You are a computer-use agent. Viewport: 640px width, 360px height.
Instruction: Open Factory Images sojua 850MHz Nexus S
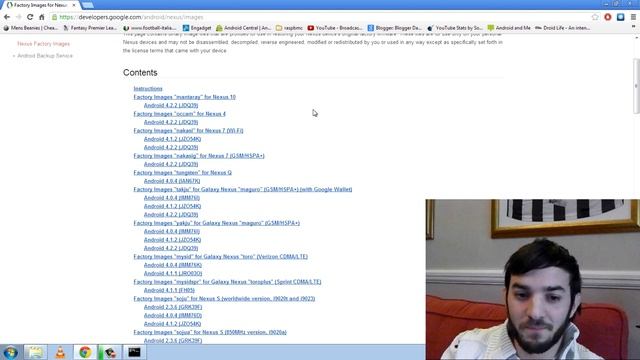pos(210,332)
